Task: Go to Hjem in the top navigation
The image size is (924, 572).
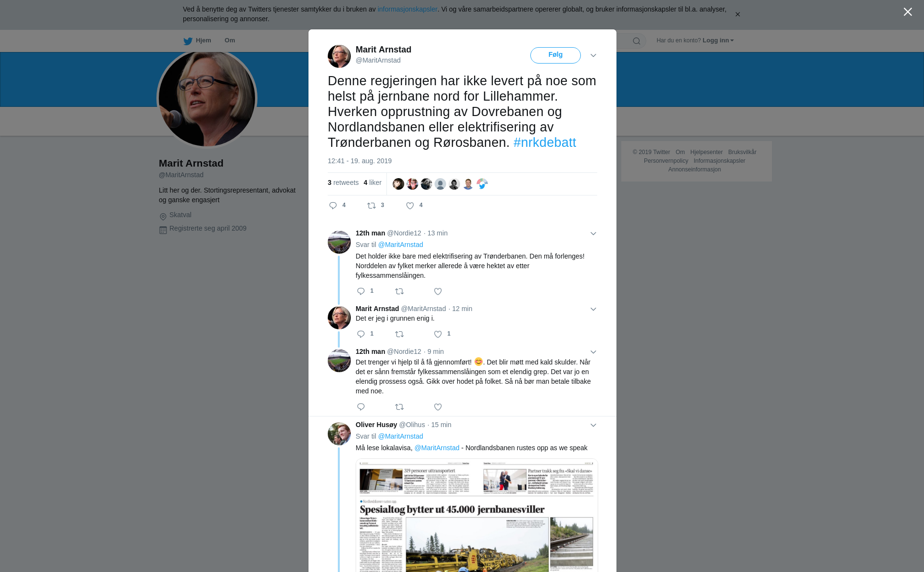Action: [x=197, y=40]
